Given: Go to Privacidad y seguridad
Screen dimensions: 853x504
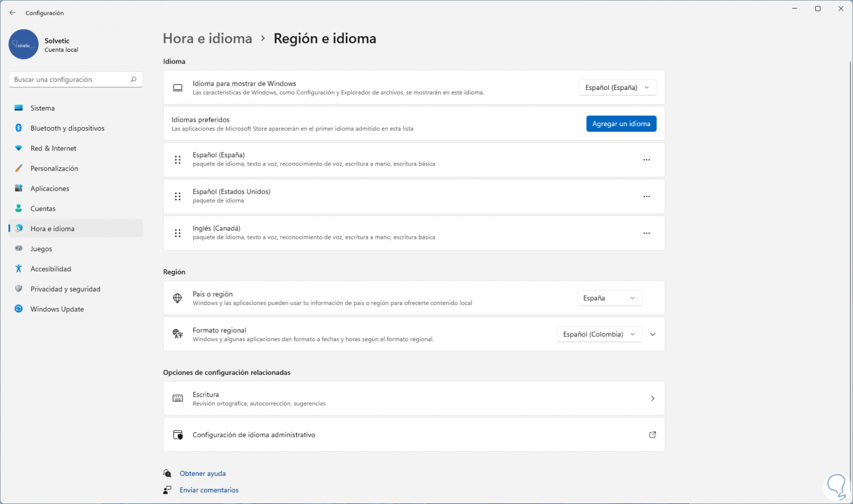Looking at the screenshot, I should pos(65,289).
